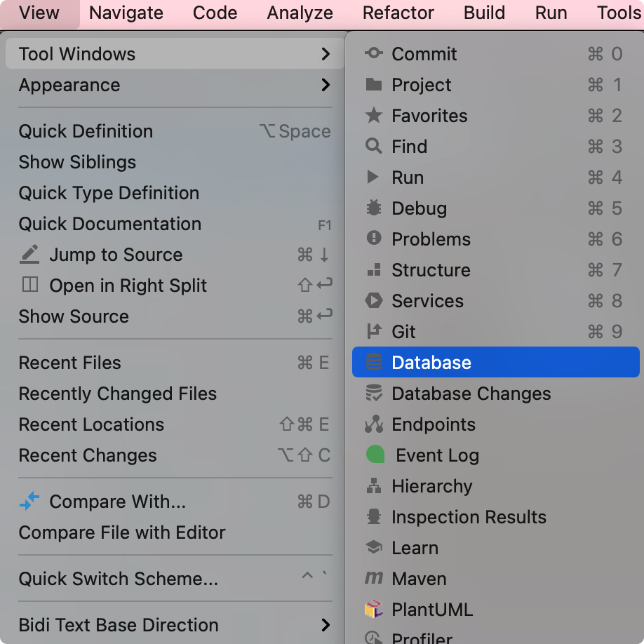644x644 pixels.
Task: Select Quick Documentation menu item
Action: pos(175,224)
